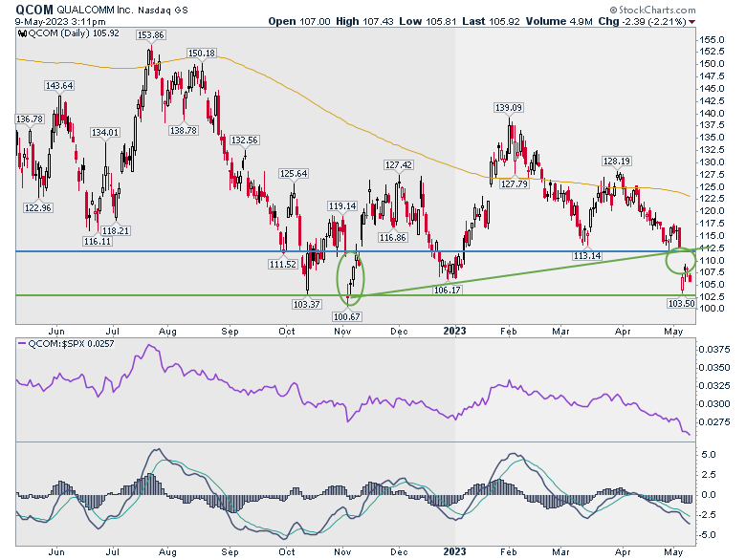The height and width of the screenshot is (560, 746).
Task: Click the 111.52 price label
Action: tap(282, 264)
